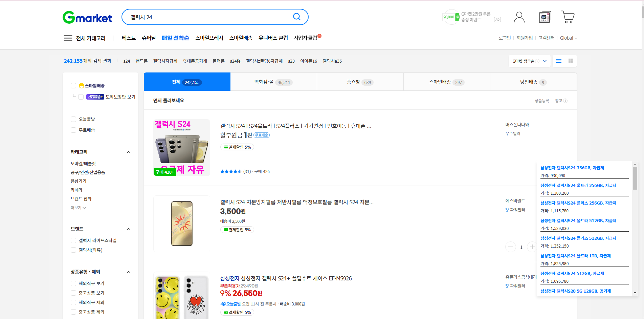This screenshot has height=319, width=644.
Task: Check the 갤럭시 라이프스타일 brand
Action: 73,240
